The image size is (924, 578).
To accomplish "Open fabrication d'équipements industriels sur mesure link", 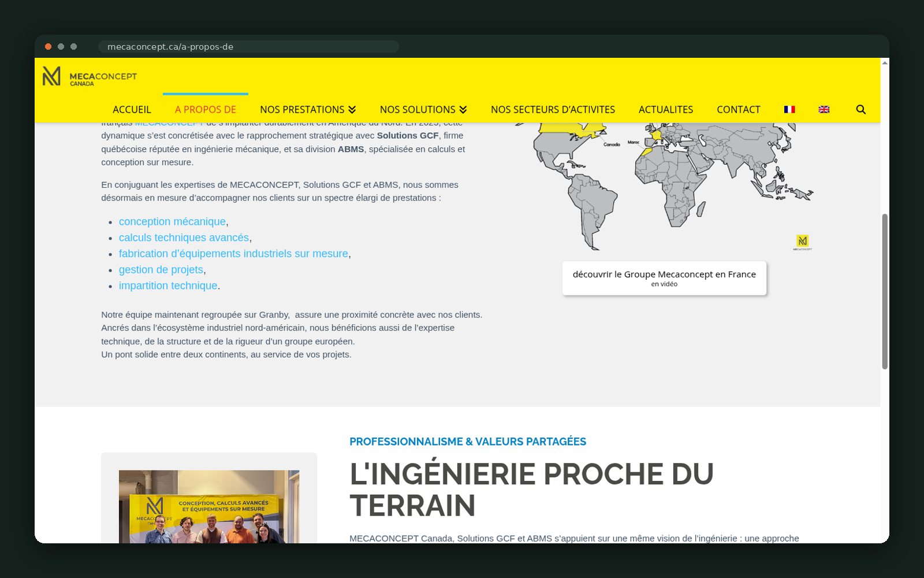I will (x=233, y=254).
